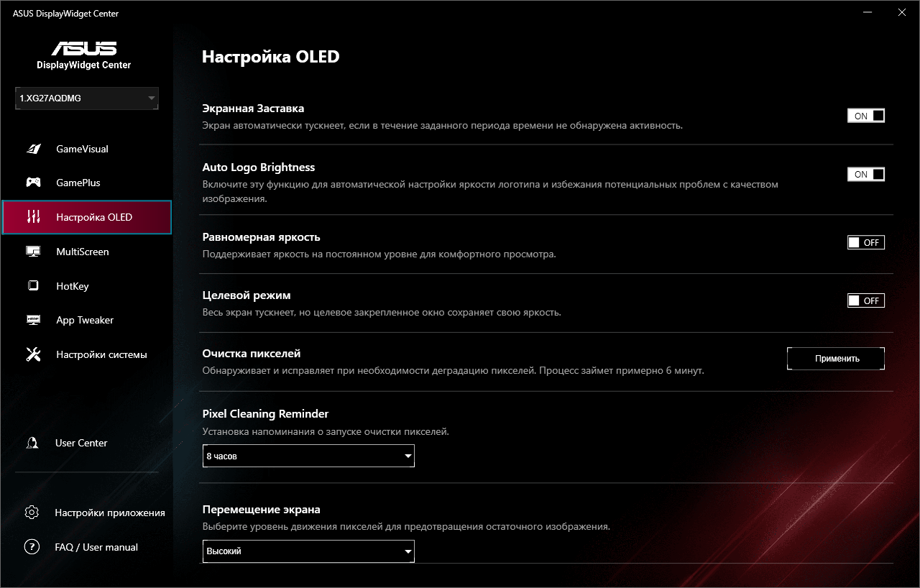Click the Применить button for pixel cleaning
Viewport: 920px width, 588px height.
[836, 358]
